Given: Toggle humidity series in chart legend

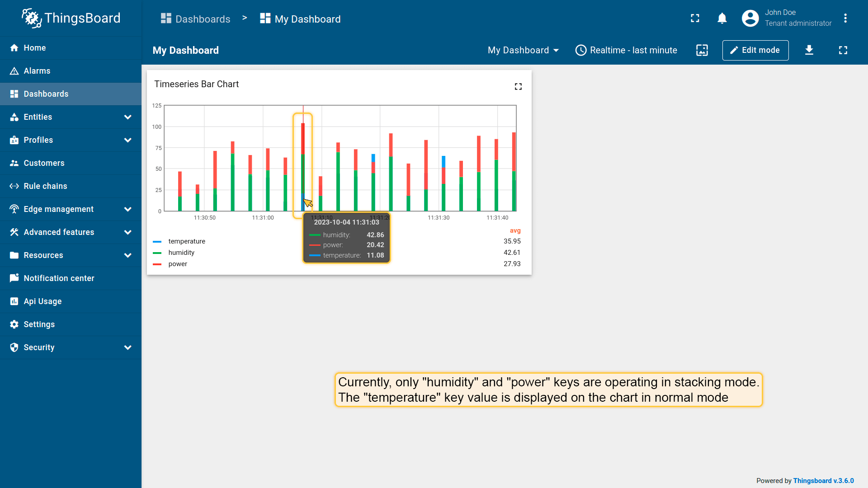Looking at the screenshot, I should pos(181,253).
